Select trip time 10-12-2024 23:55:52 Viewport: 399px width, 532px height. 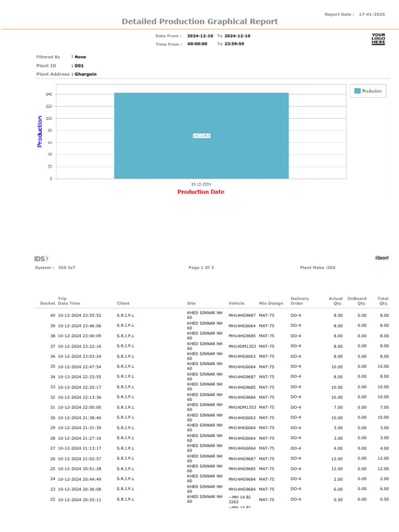(x=79, y=315)
